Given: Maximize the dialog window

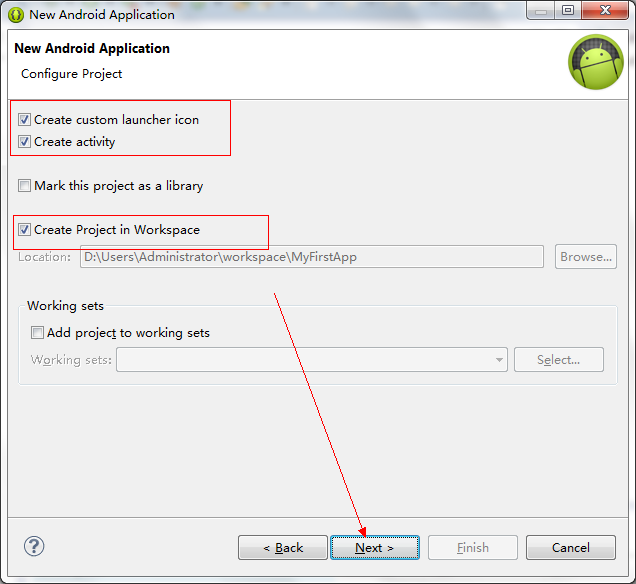Looking at the screenshot, I should (x=568, y=11).
